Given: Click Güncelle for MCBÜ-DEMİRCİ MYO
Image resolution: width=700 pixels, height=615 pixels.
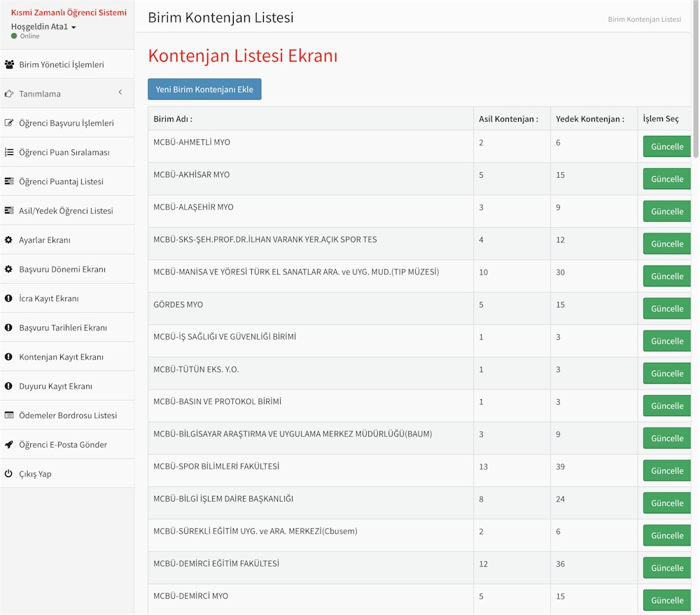Looking at the screenshot, I should pyautogui.click(x=667, y=600).
